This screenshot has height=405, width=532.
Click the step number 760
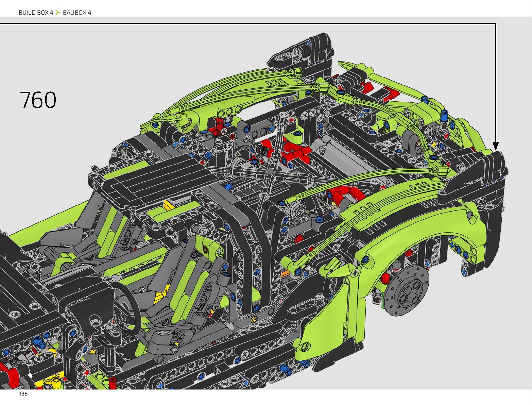point(38,100)
